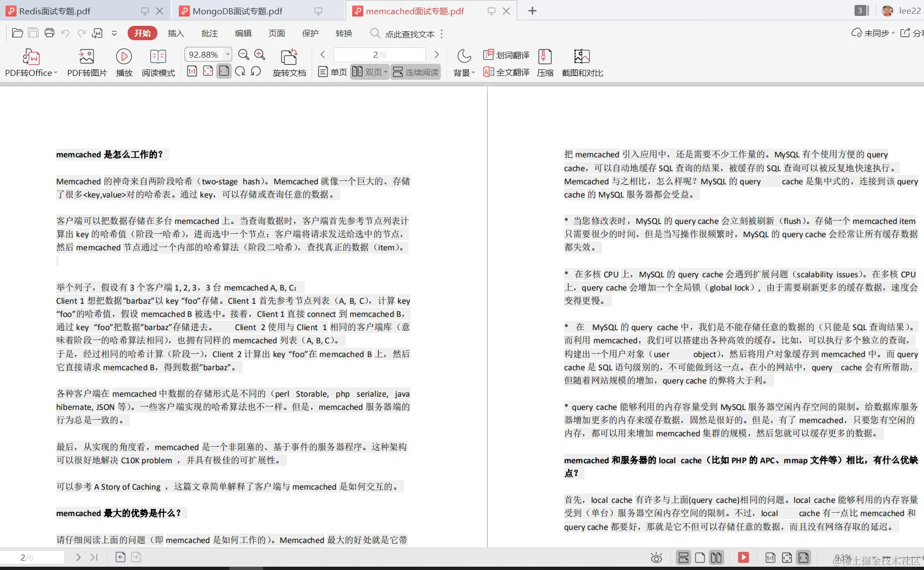The width and height of the screenshot is (924, 570).
Task: Click inside the 点此查找文本 search field
Action: [407, 34]
